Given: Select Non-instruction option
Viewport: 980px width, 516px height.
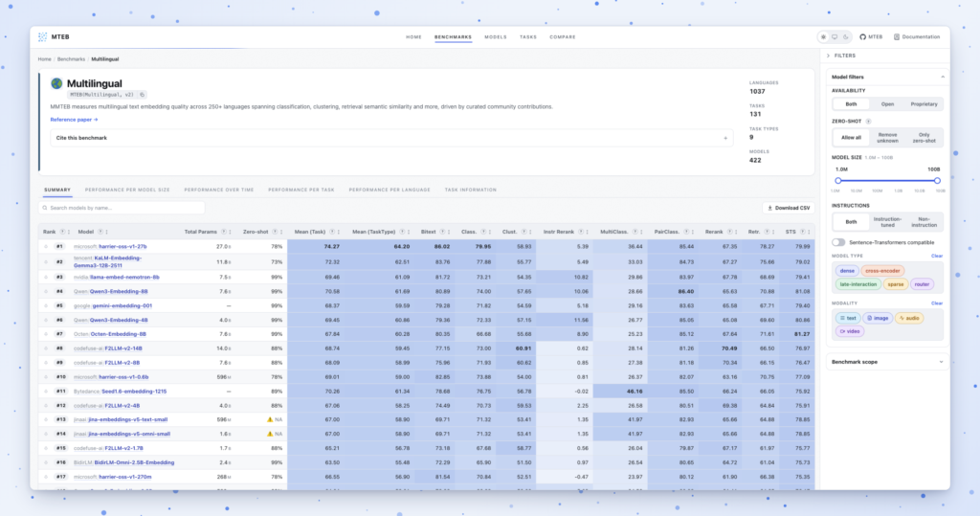Looking at the screenshot, I should coord(924,222).
